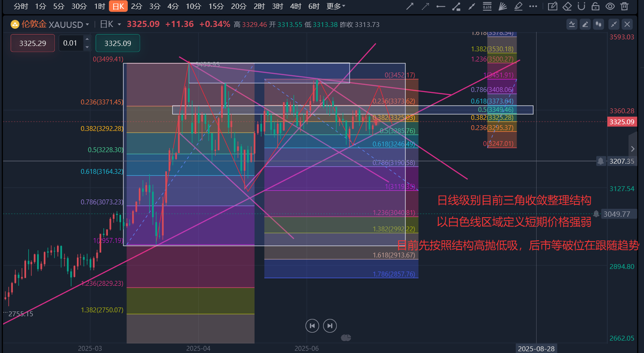The image size is (644, 353).
Task: Click the trash icon to delete drawings
Action: click(x=624, y=6)
